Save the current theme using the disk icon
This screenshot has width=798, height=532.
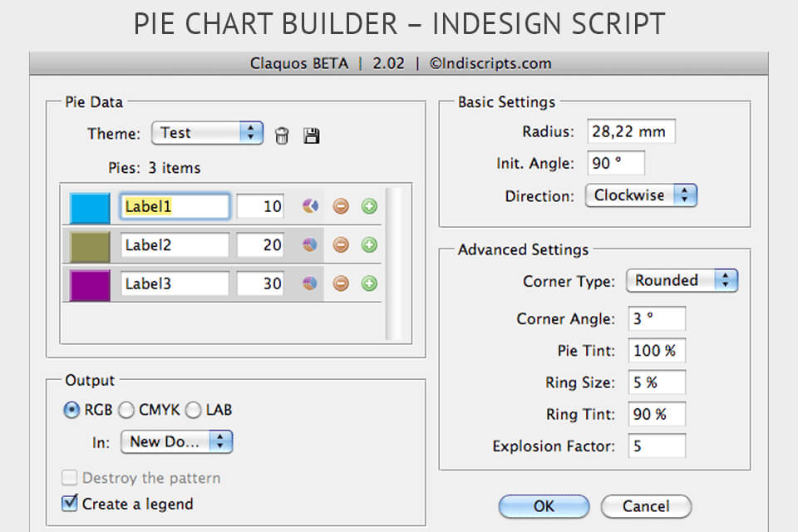point(311,134)
